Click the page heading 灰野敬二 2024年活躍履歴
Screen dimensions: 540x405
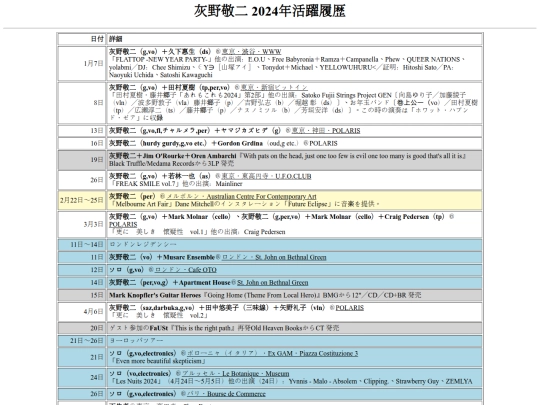click(270, 11)
